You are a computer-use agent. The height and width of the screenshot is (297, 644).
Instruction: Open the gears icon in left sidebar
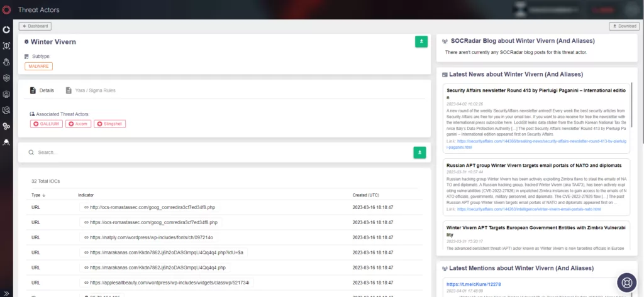(6, 126)
